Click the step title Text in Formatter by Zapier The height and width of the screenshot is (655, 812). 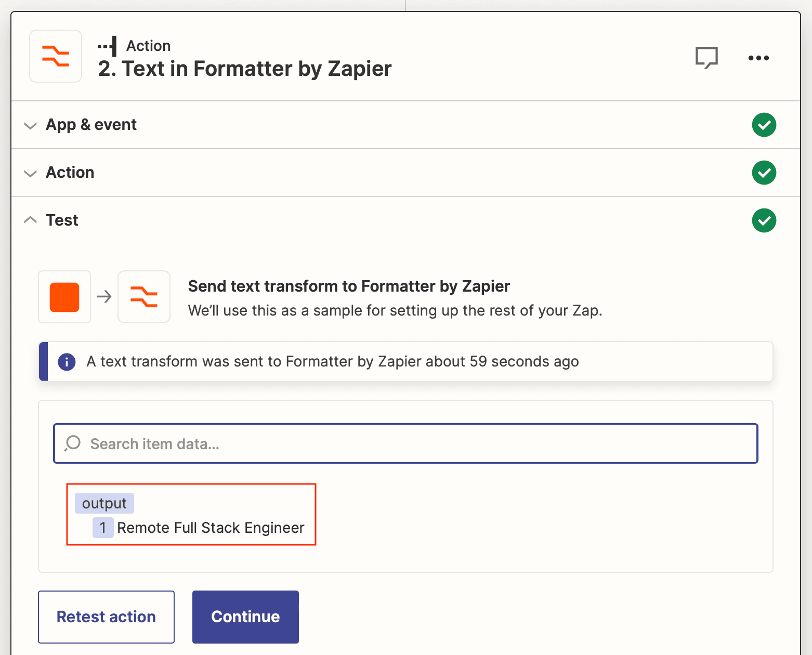(245, 68)
